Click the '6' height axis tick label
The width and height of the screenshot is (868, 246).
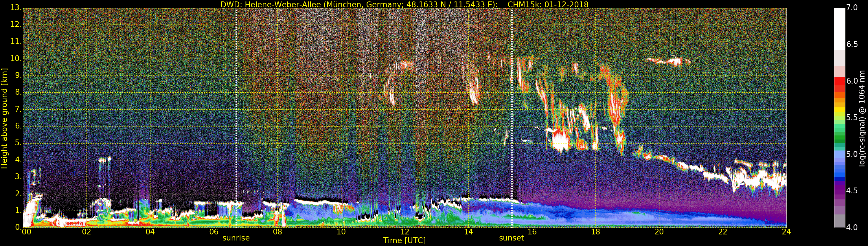pyautogui.click(x=19, y=126)
